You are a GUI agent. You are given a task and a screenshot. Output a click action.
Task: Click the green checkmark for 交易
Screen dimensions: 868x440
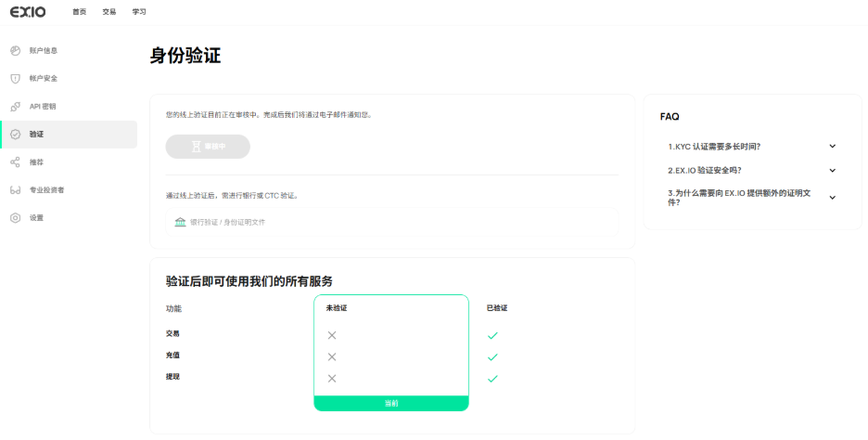pos(492,335)
